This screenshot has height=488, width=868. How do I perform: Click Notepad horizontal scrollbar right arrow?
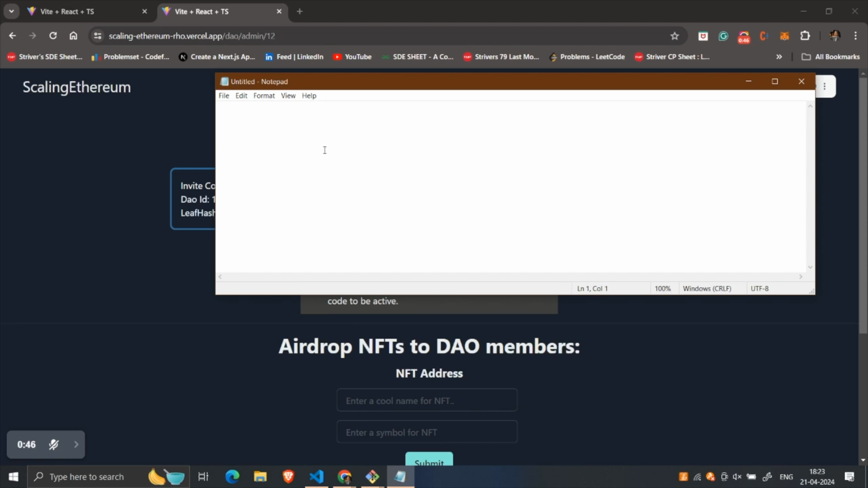pyautogui.click(x=801, y=277)
